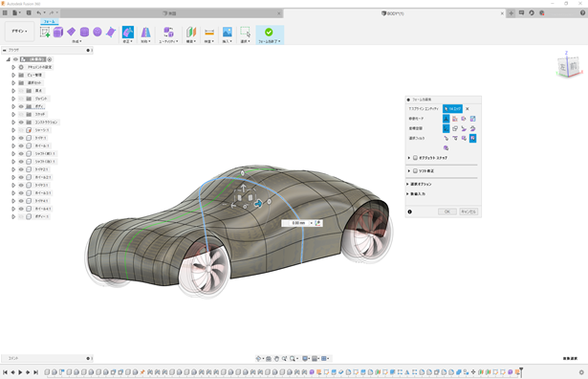Screen dimensions: 588x379
Task: Open the Symmetry tool icon
Action: (x=145, y=32)
